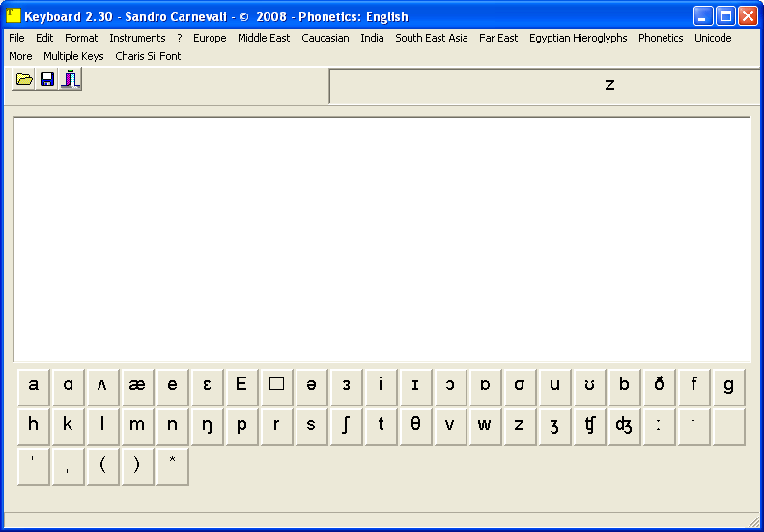Insert the eng ŋ symbol
Viewport: 764px width, 532px height.
click(207, 428)
